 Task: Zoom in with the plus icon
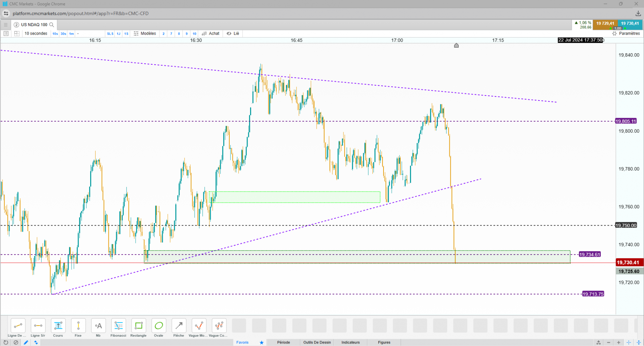click(x=619, y=342)
